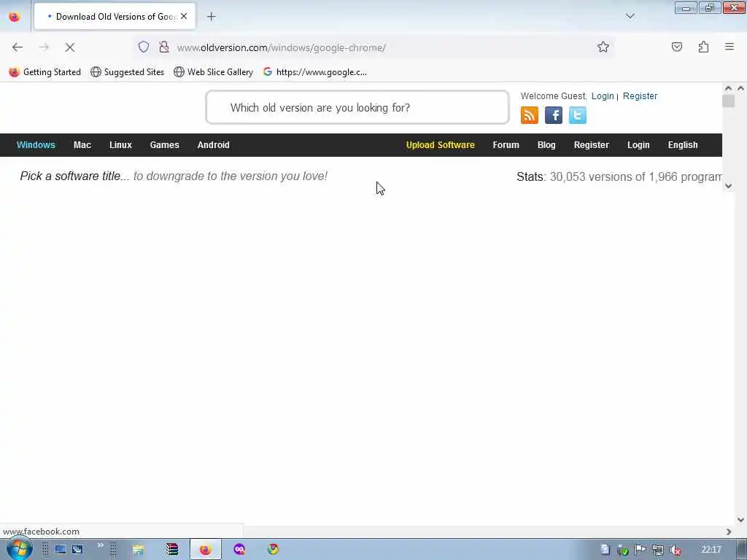Screen dimensions: 747x560
Task: Open the tracking protection shield icon
Action: (144, 47)
